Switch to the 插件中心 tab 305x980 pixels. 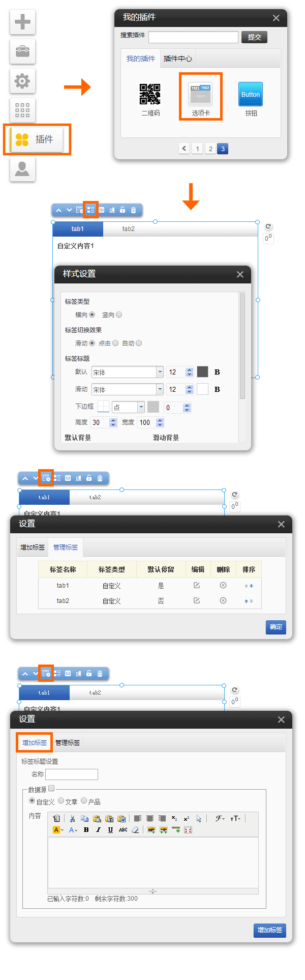point(177,59)
